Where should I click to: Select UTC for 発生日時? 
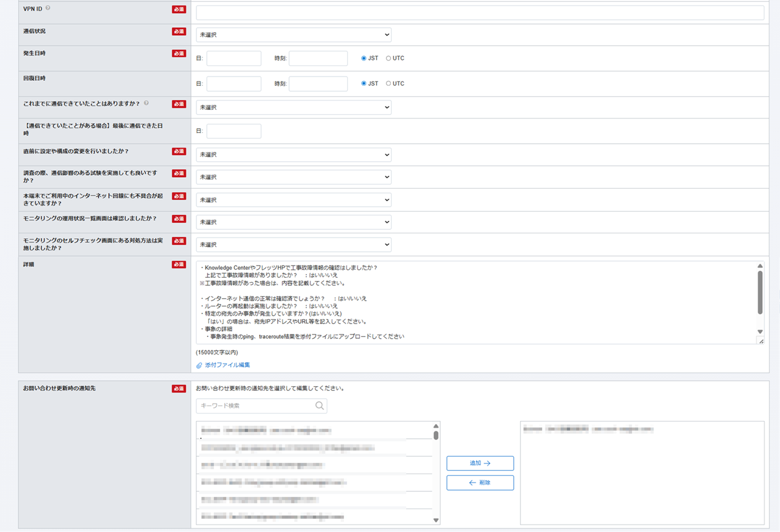coord(388,59)
